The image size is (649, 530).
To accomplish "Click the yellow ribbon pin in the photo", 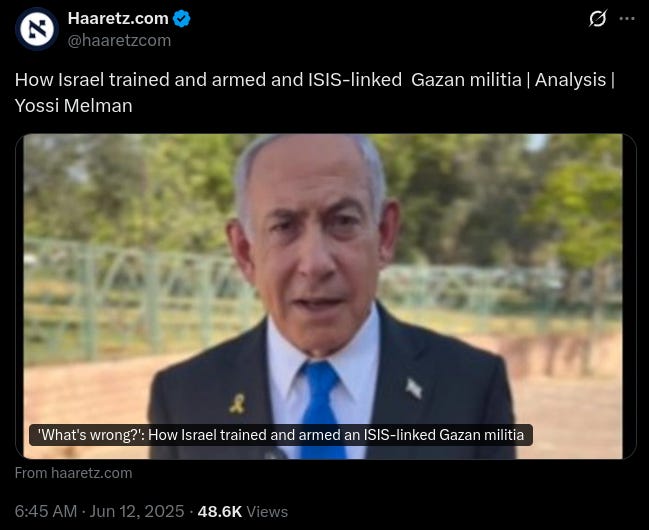I will pos(238,404).
